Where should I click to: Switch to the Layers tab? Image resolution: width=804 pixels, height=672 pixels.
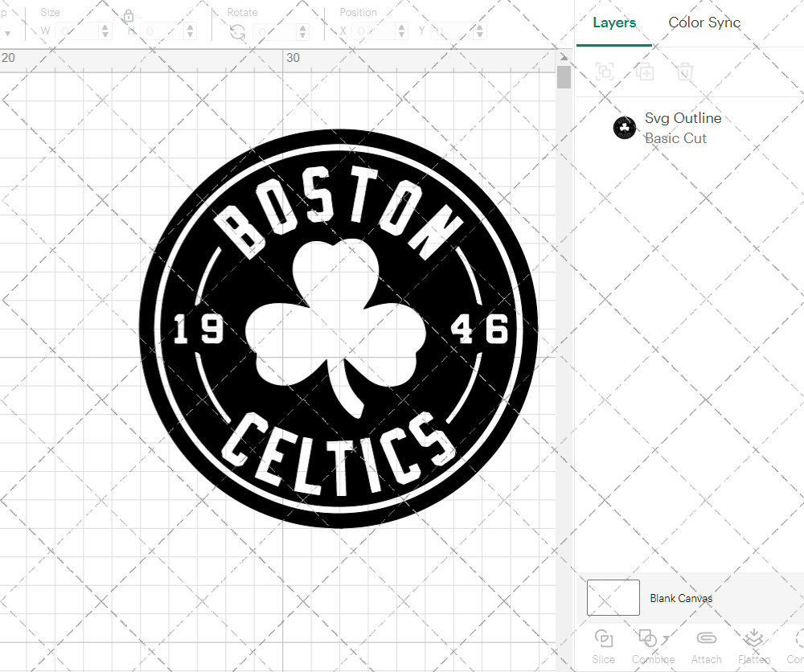613,23
